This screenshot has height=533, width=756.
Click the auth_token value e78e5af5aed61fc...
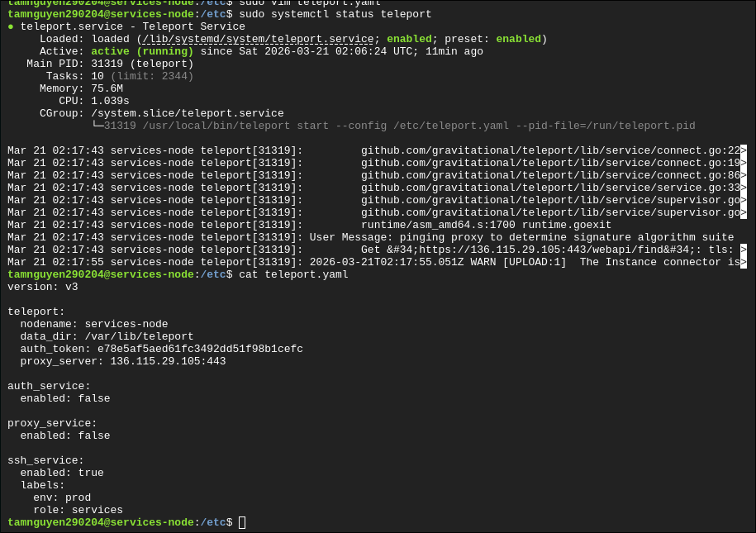tap(200, 349)
